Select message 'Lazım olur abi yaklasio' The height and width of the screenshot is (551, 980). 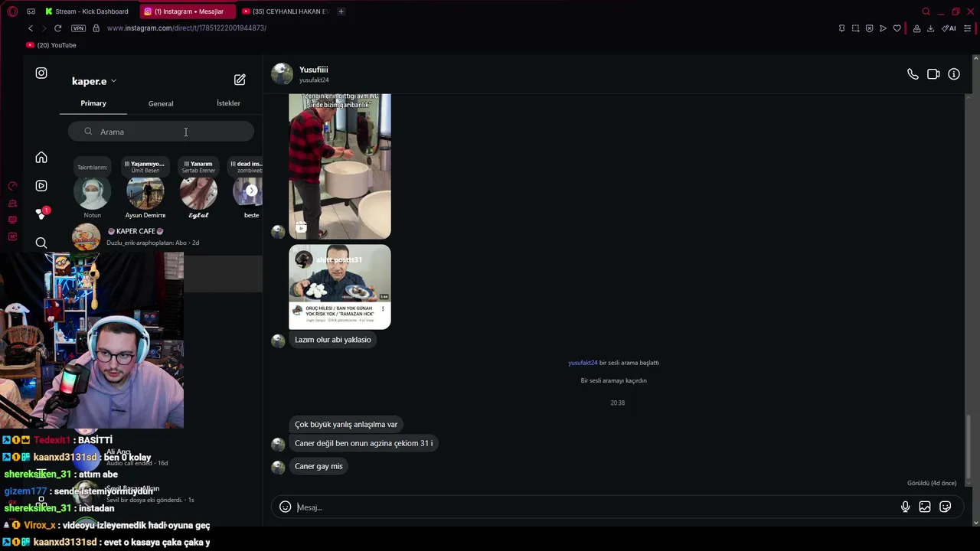pyautogui.click(x=333, y=340)
